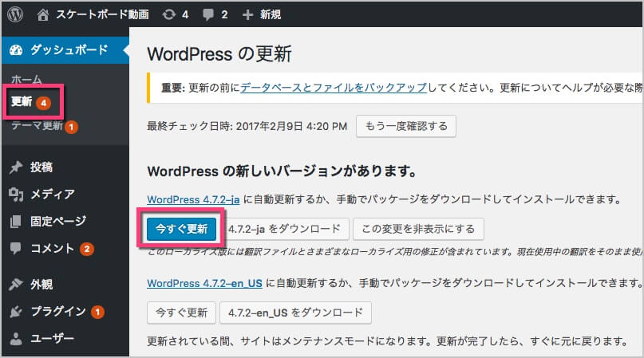644x358 pixels.
Task: Click the pin icon for 投稿
Action: coord(16,167)
